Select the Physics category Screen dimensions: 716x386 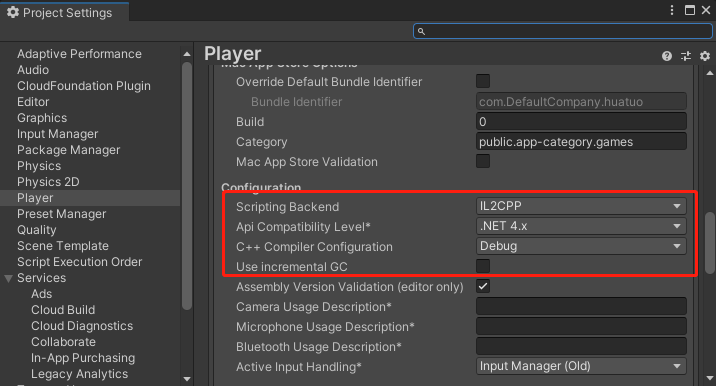coord(39,166)
